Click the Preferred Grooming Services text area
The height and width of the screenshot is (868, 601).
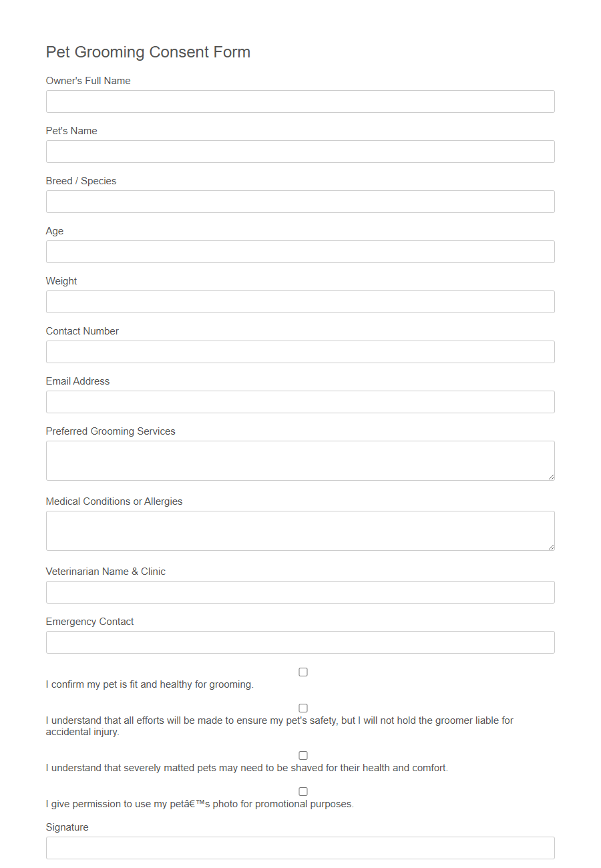[300, 459]
